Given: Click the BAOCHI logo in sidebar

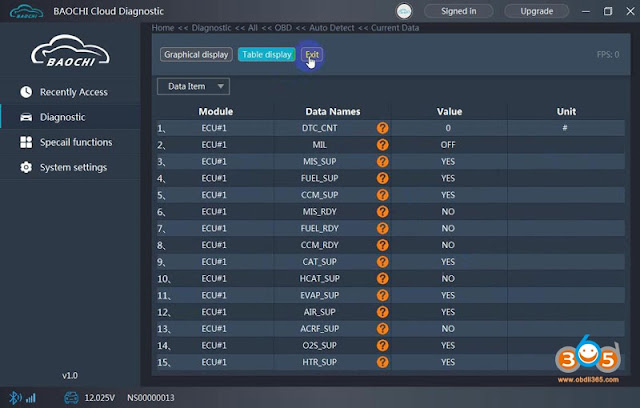Looking at the screenshot, I should (x=70, y=51).
